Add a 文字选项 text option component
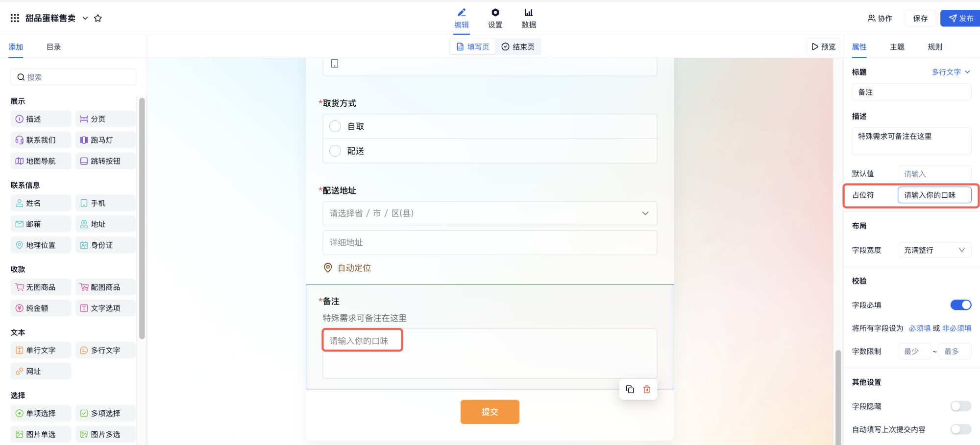The image size is (980, 445). [x=105, y=308]
